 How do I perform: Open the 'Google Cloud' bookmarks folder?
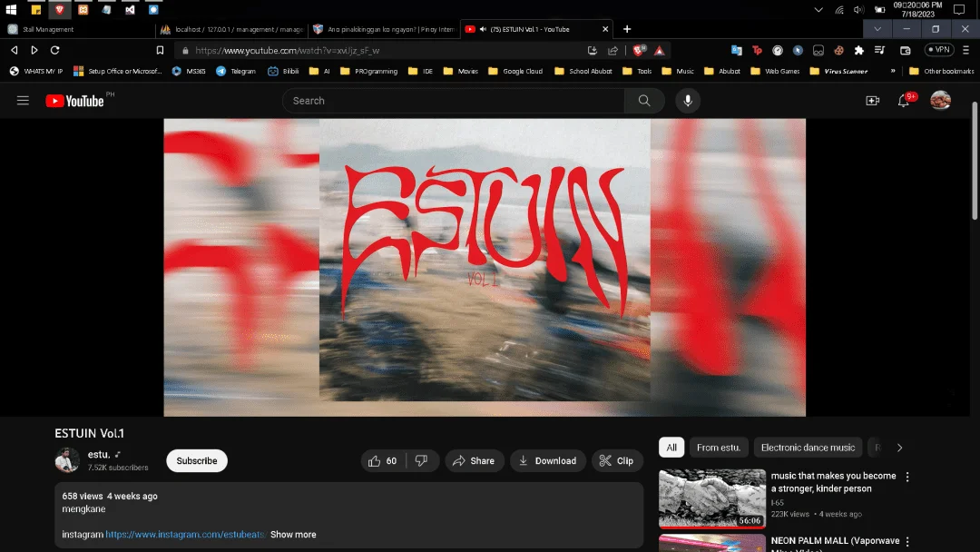click(x=515, y=71)
